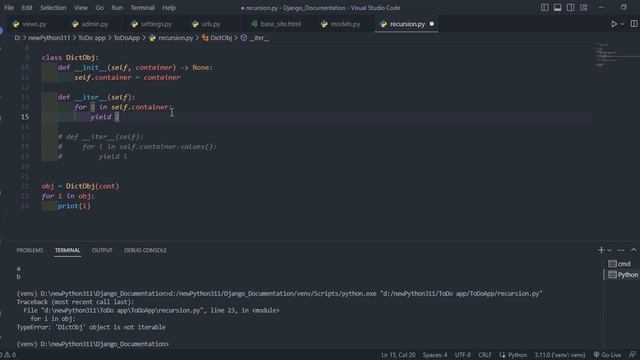Toggle secondary side bar layout icon
The height and width of the screenshot is (360, 640).
pyautogui.click(x=571, y=7)
